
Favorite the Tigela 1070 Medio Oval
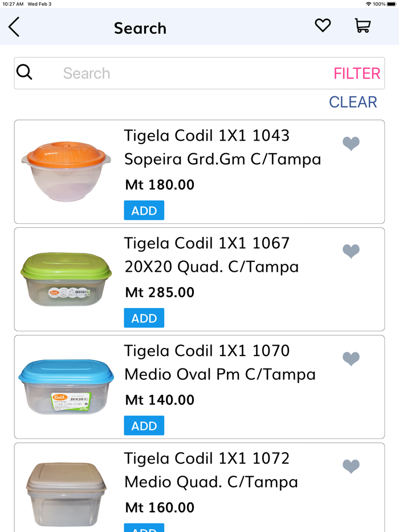click(351, 359)
